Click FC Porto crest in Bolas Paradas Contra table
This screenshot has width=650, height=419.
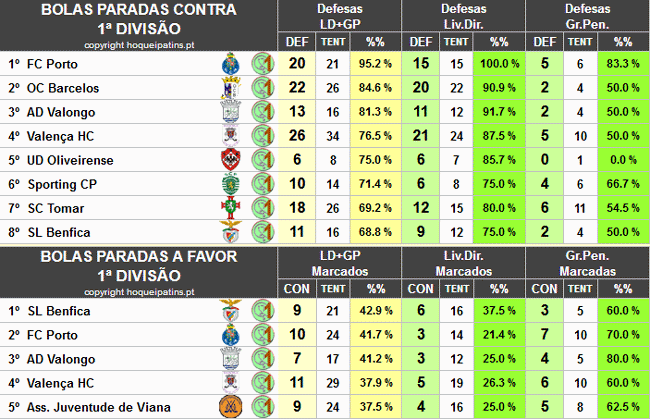233,64
